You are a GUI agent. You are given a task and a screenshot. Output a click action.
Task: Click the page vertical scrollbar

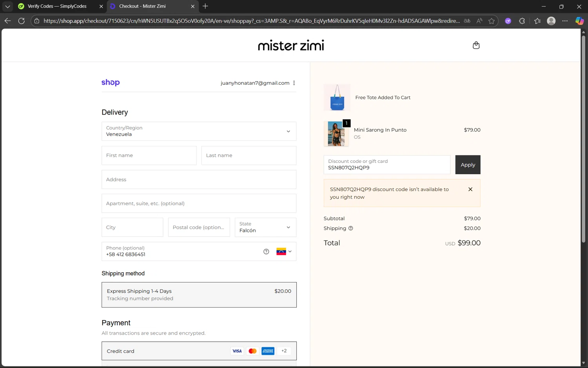(x=583, y=139)
